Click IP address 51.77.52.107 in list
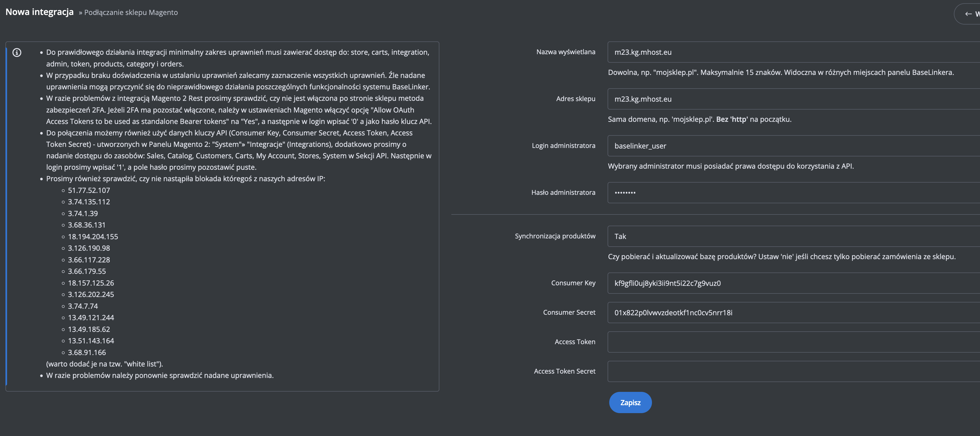The height and width of the screenshot is (436, 980). click(x=89, y=190)
